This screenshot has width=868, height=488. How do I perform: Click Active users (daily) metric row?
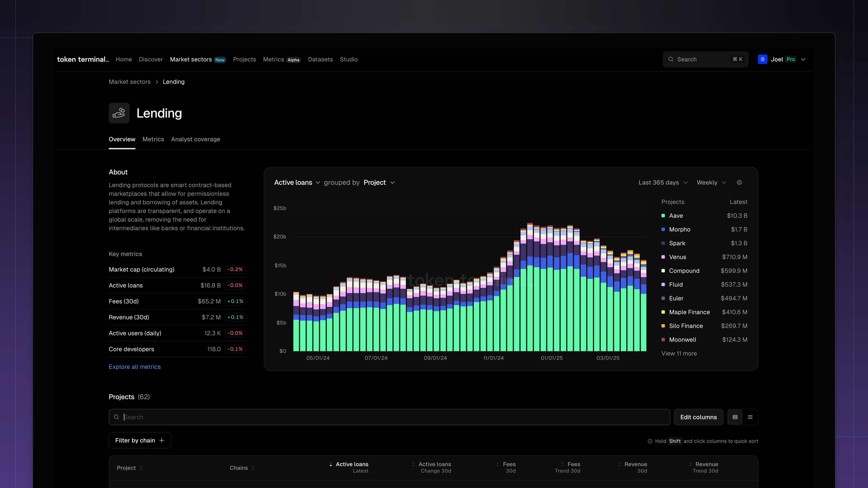click(x=178, y=333)
